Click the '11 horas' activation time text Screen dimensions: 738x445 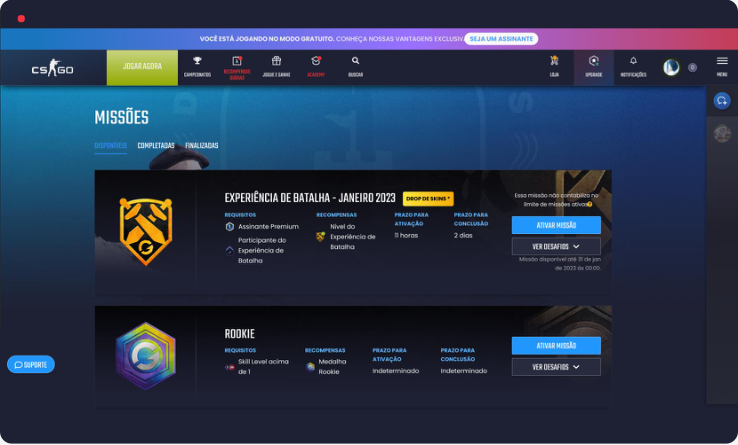(406, 235)
